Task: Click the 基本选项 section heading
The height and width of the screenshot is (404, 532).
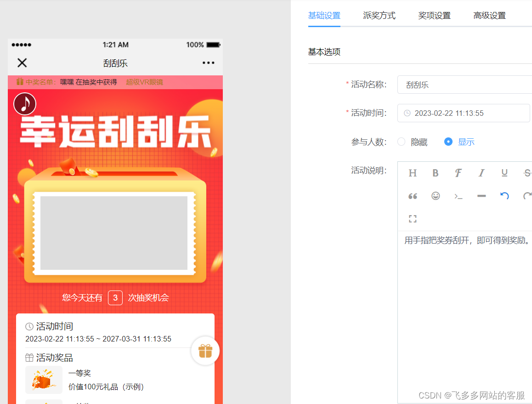Action: pos(324,52)
